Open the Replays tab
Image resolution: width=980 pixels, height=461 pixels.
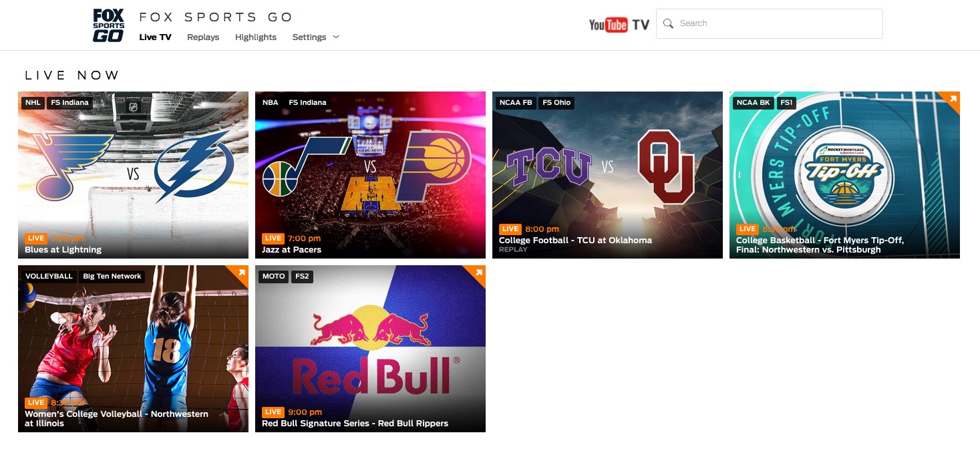click(203, 37)
